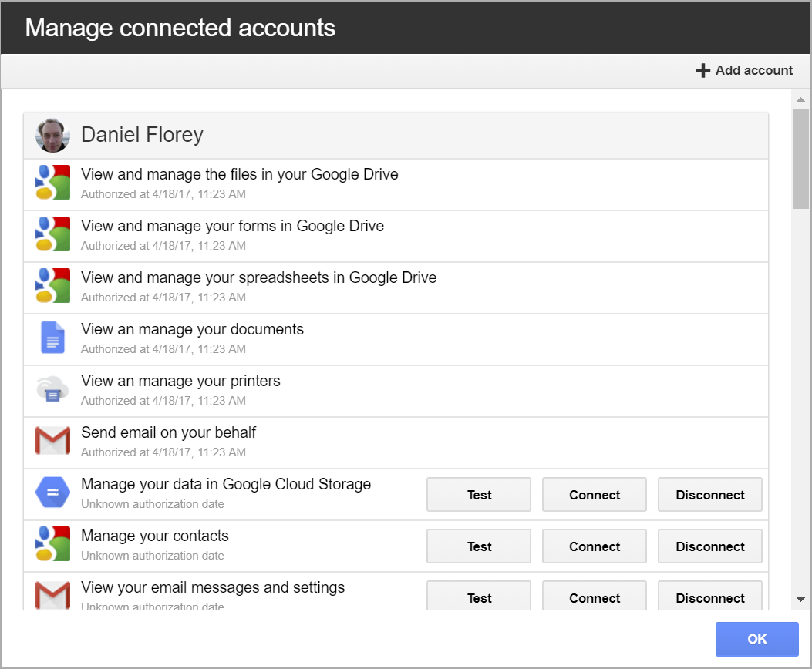Click Daniel Florey's profile avatar
The image size is (812, 669).
52,135
